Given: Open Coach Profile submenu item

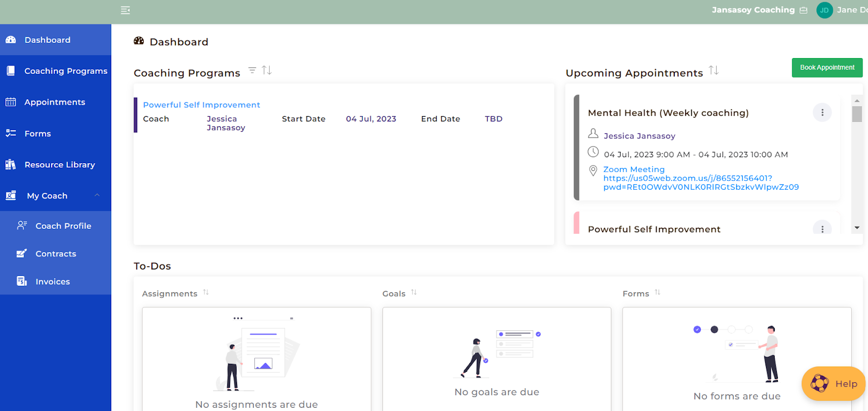Looking at the screenshot, I should [55, 226].
